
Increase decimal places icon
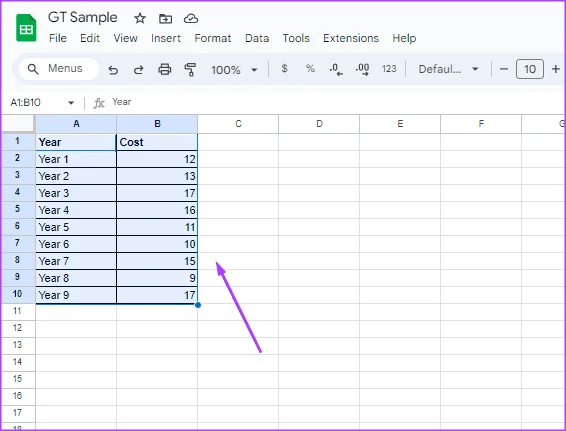click(x=362, y=69)
